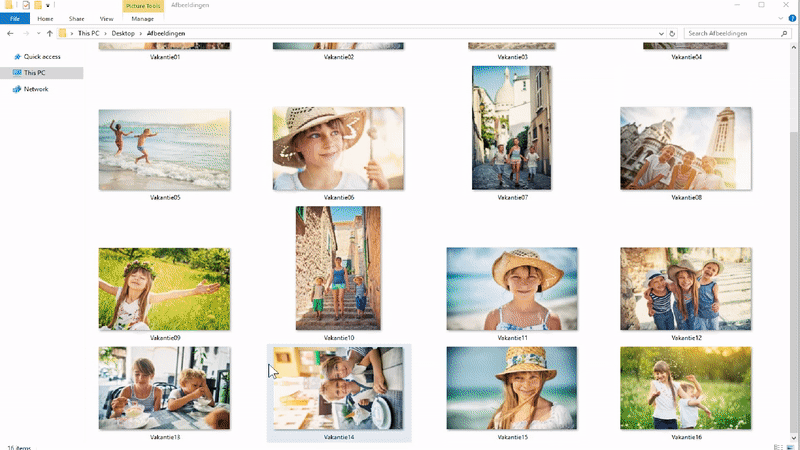Open the Help question mark icon

click(x=793, y=18)
